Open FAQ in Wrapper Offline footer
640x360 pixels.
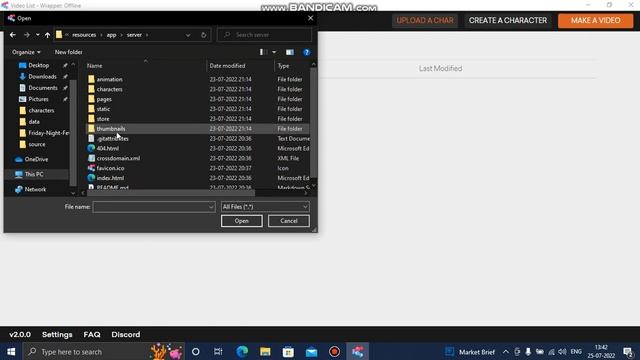(92, 335)
